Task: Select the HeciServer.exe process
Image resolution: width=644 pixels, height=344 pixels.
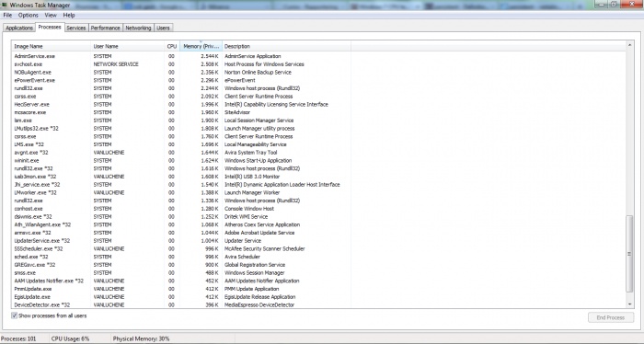Action: [x=318, y=104]
